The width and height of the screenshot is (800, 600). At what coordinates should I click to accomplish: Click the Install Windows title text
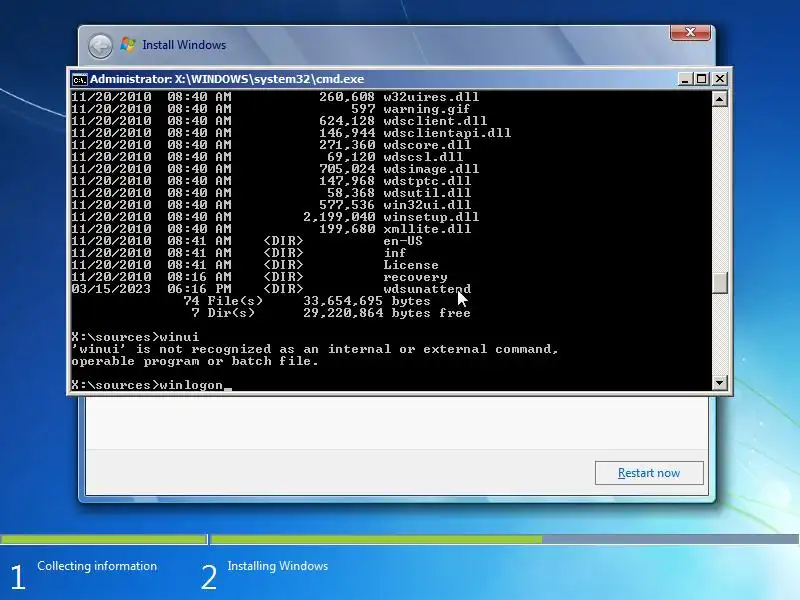point(184,45)
